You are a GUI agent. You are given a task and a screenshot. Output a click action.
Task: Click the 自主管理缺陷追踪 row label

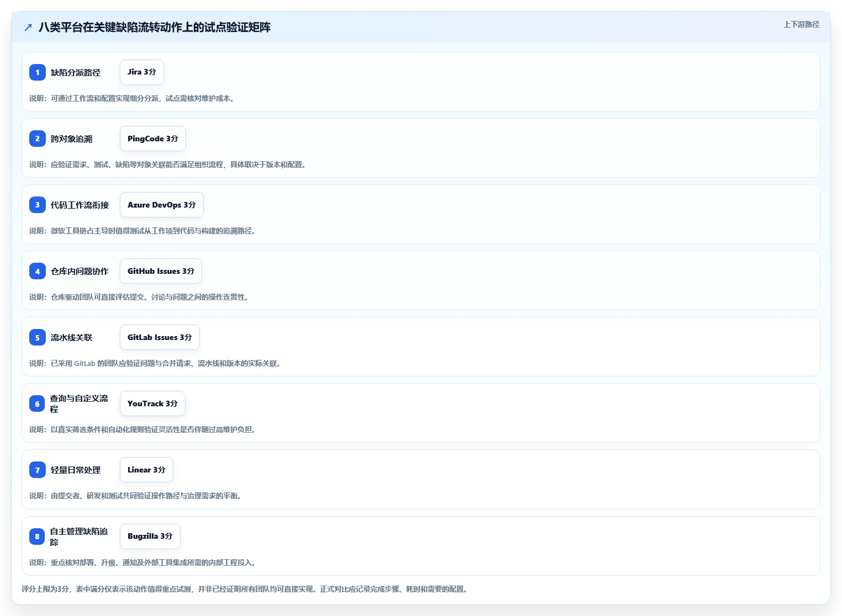[79, 537]
